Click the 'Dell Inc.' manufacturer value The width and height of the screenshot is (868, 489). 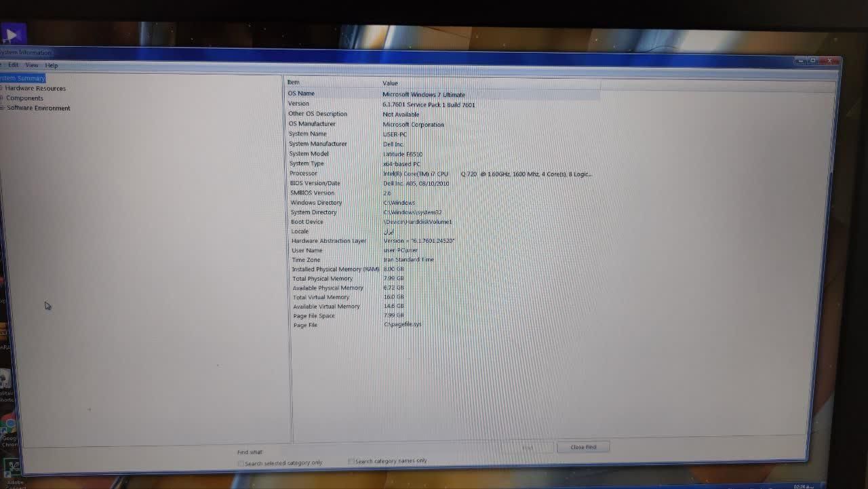393,144
